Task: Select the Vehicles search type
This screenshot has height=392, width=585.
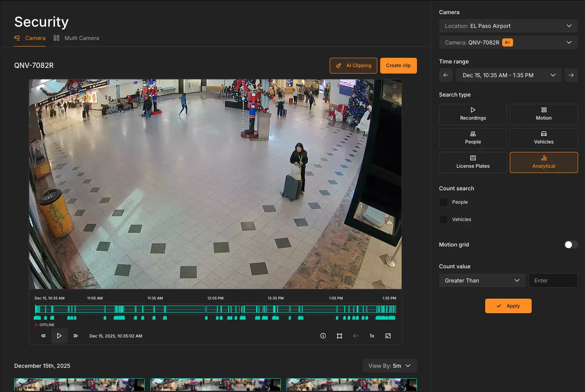Action: pos(543,138)
